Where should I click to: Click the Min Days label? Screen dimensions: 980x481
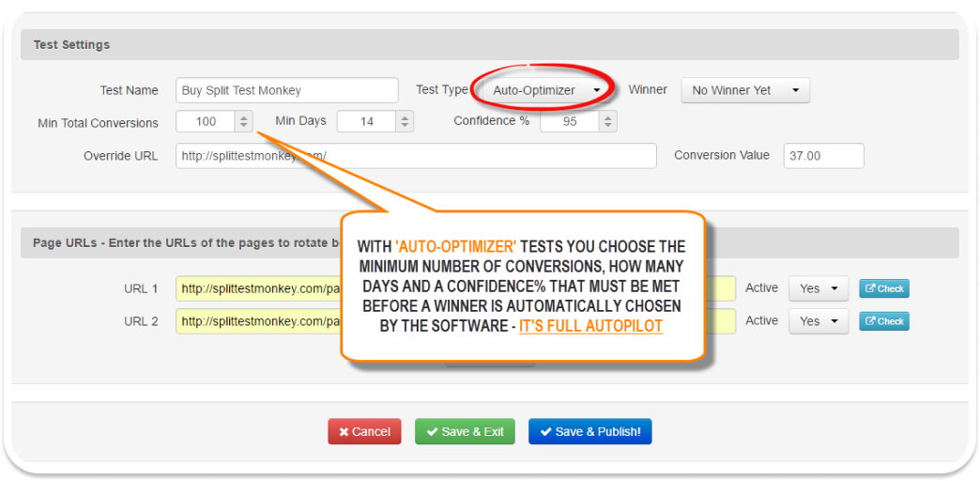tap(300, 120)
